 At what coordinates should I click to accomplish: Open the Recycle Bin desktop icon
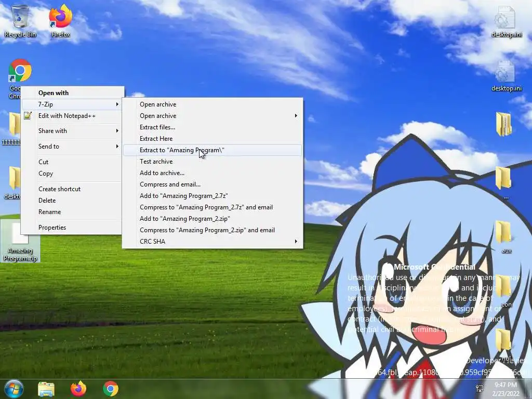[20, 21]
